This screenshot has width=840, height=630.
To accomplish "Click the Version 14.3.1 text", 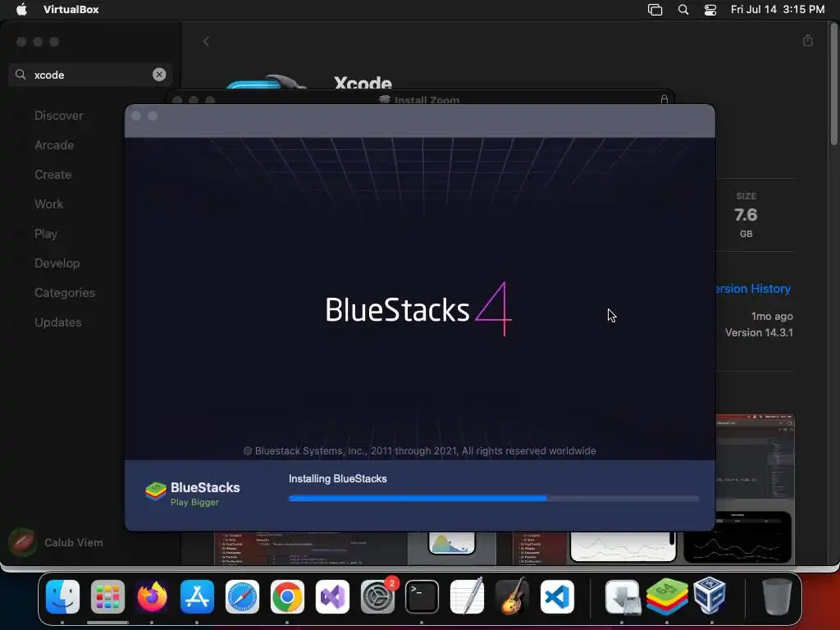I will point(759,333).
